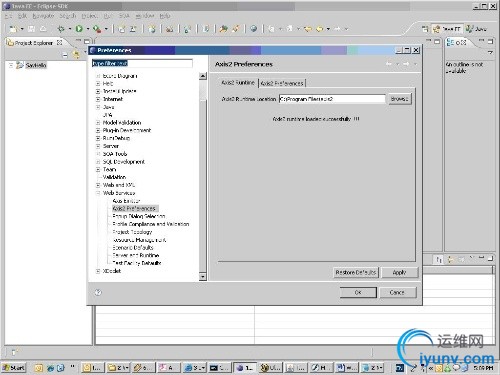Collapse the Web Services preferences node
Screen dimensions: 500x375
[x=98, y=193]
